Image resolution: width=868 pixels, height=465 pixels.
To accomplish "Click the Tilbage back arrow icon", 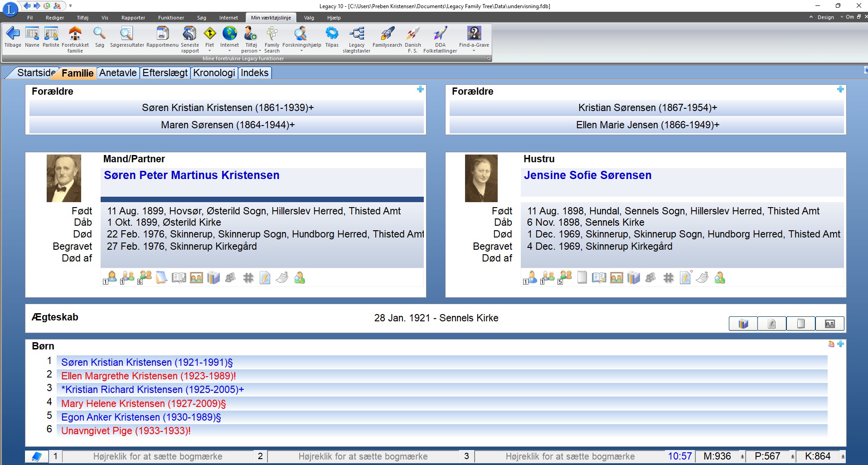I will coord(13,34).
